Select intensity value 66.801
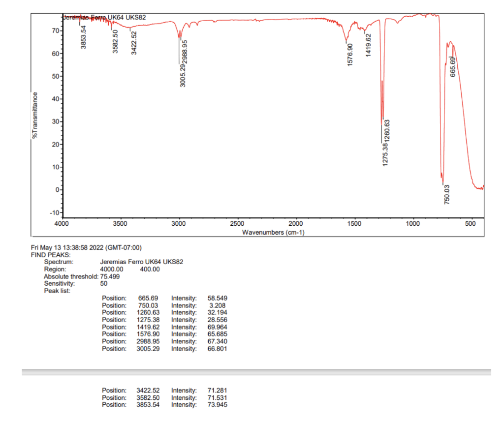504x421 pixels. 217,349
